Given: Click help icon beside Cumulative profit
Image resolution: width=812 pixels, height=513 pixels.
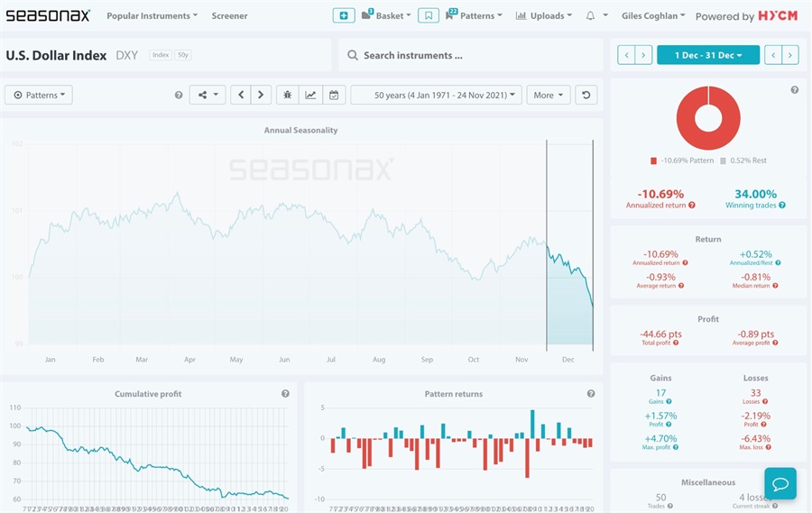Looking at the screenshot, I should click(x=285, y=394).
